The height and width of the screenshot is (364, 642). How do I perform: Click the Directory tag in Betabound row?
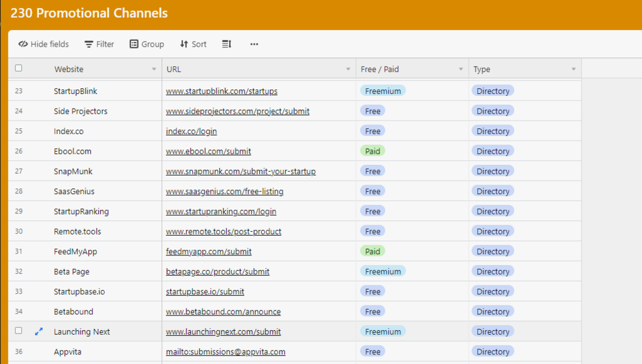[493, 312]
